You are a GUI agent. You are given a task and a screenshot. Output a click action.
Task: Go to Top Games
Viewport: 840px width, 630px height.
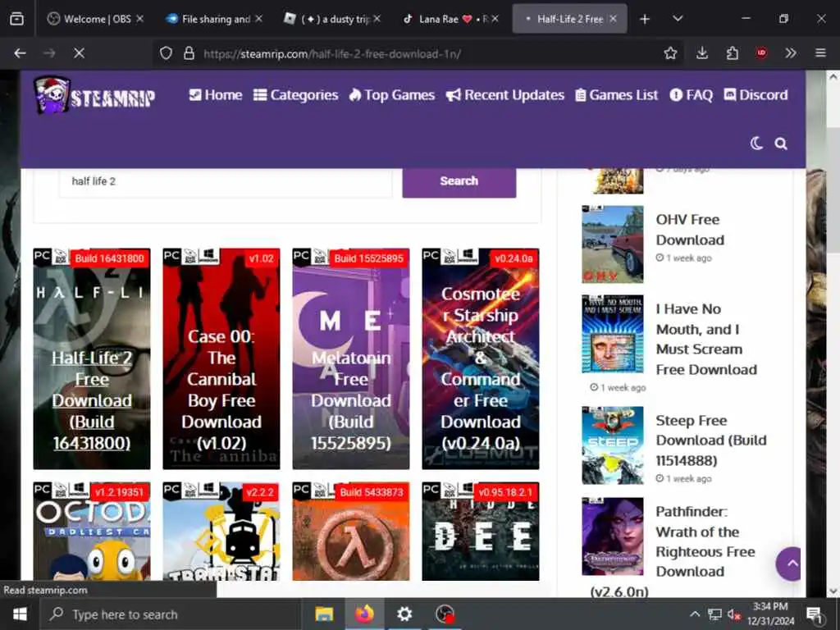[x=391, y=95]
